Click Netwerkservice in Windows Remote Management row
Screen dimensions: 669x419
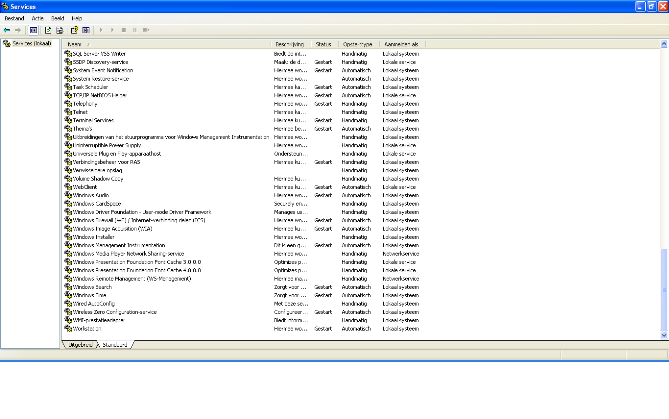[x=401, y=279]
